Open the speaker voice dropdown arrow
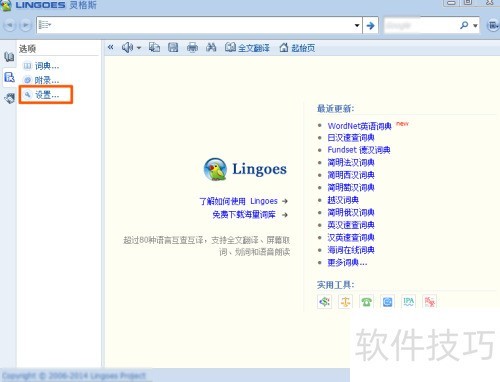 click(139, 48)
